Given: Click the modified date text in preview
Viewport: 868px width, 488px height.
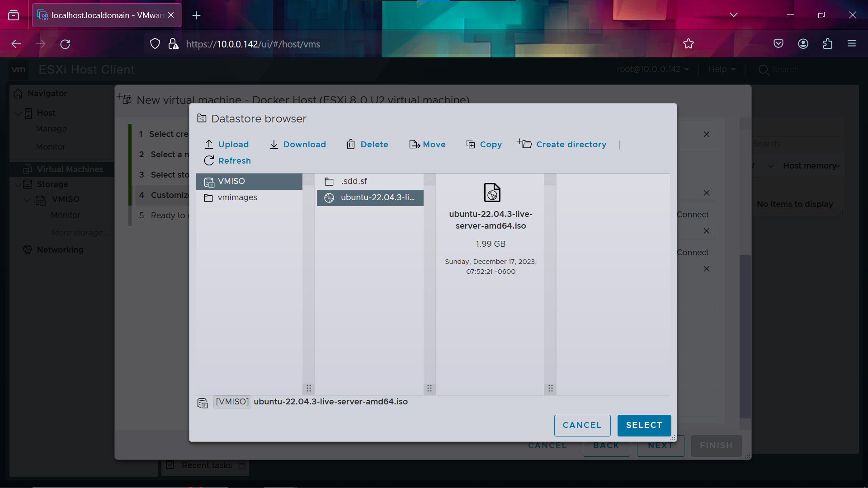Looking at the screenshot, I should 491,267.
